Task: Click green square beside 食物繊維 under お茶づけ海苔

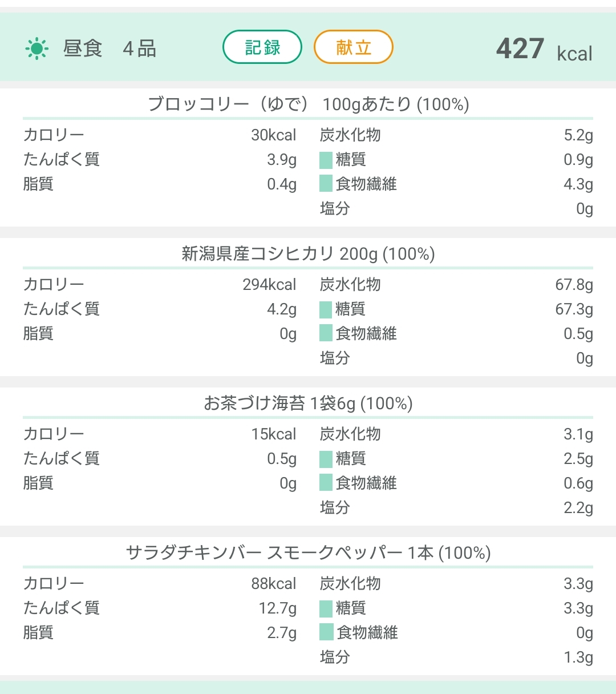Action: click(326, 483)
